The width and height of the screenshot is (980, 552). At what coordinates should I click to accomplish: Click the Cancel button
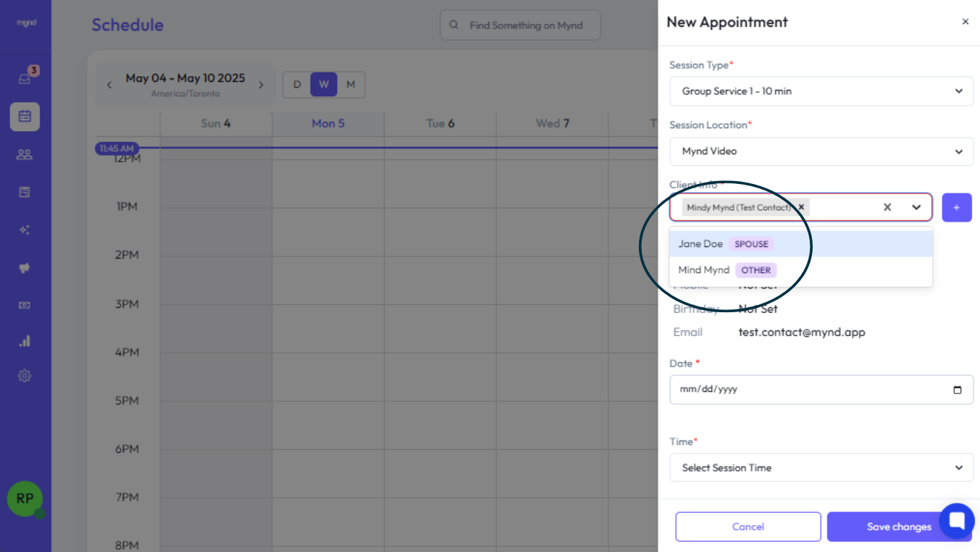(x=747, y=527)
